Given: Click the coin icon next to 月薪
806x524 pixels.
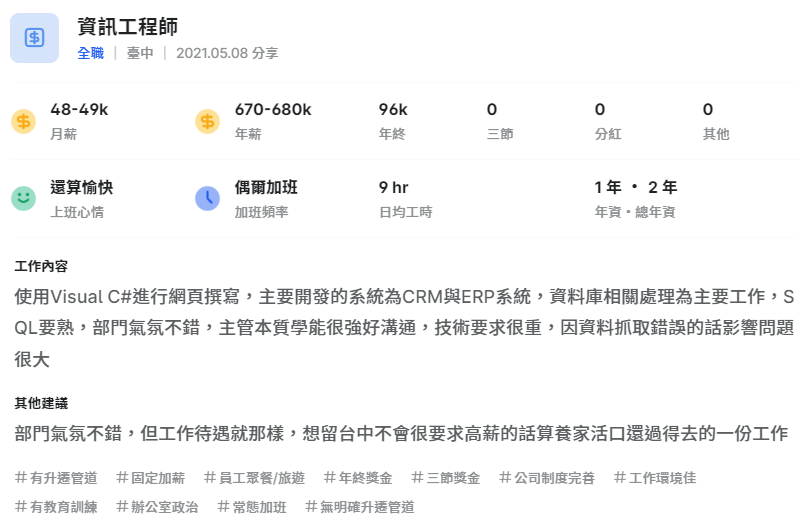Looking at the screenshot, I should click(x=24, y=122).
